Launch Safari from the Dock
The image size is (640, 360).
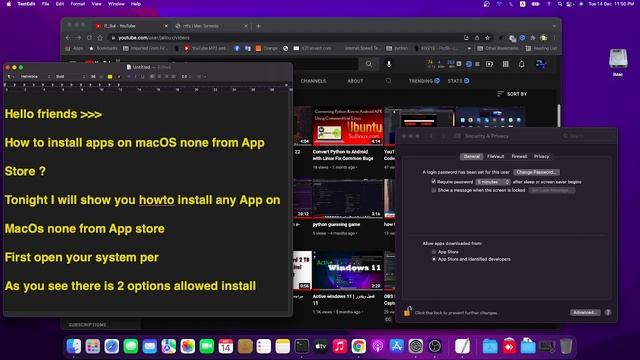point(111,347)
